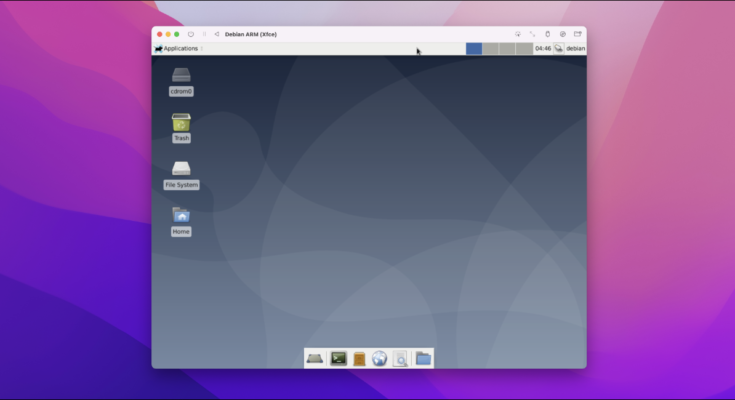Switch to the fourth workspace

[x=525, y=48]
